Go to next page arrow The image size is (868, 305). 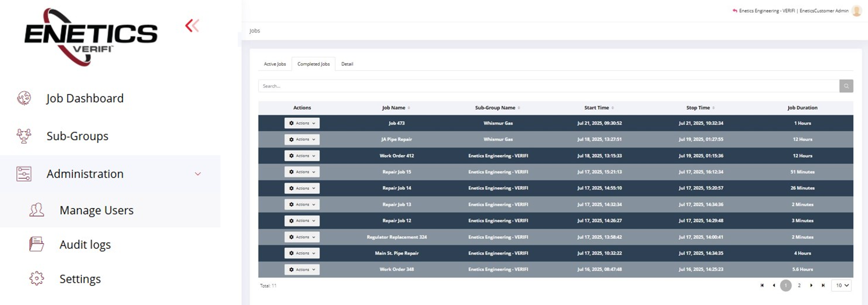pyautogui.click(x=811, y=285)
